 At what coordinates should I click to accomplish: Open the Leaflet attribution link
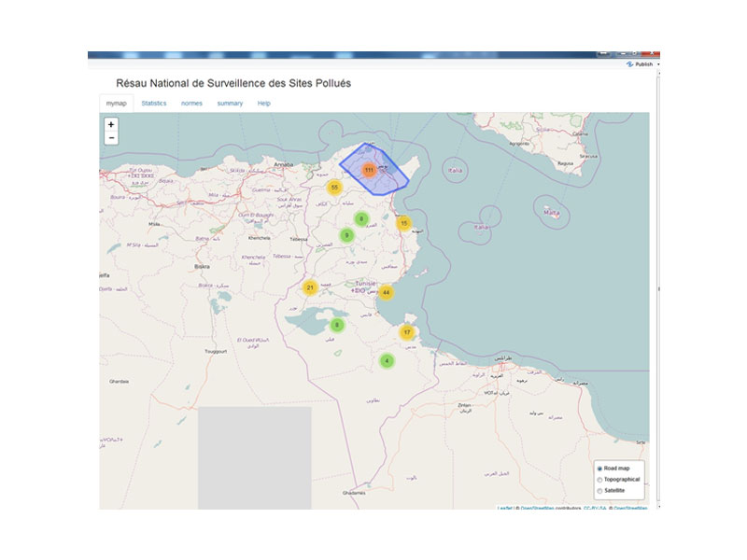[x=503, y=508]
